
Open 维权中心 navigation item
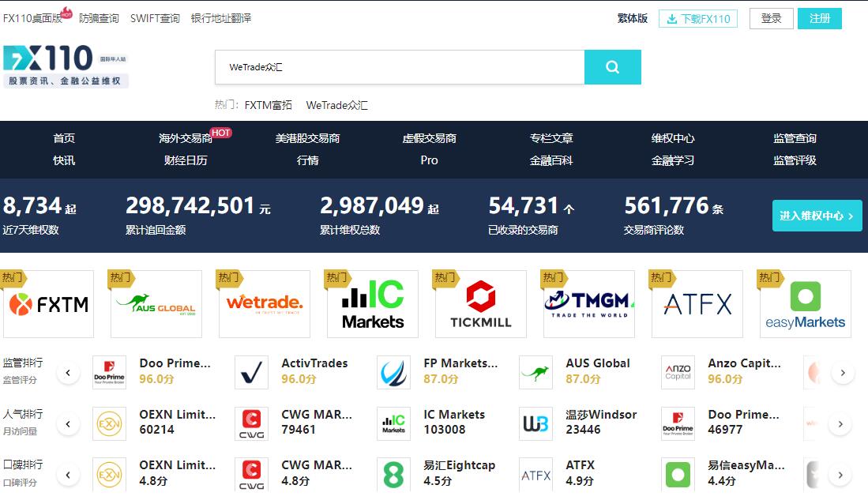(x=673, y=138)
